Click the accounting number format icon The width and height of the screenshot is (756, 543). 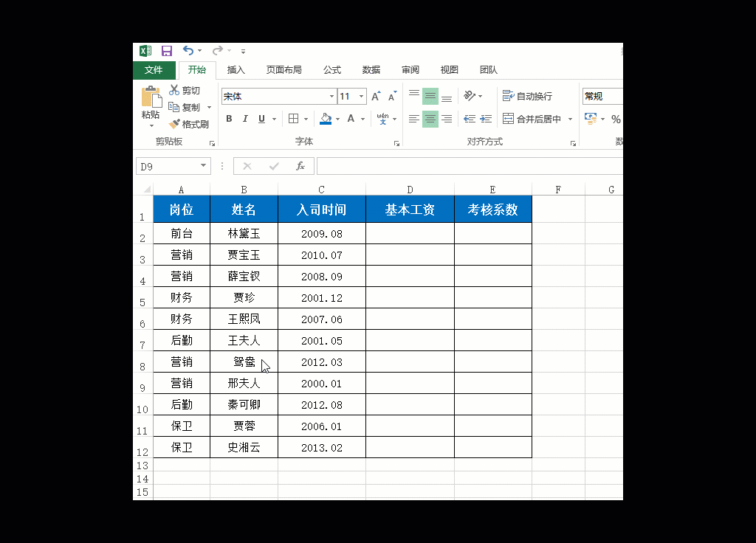click(x=591, y=119)
